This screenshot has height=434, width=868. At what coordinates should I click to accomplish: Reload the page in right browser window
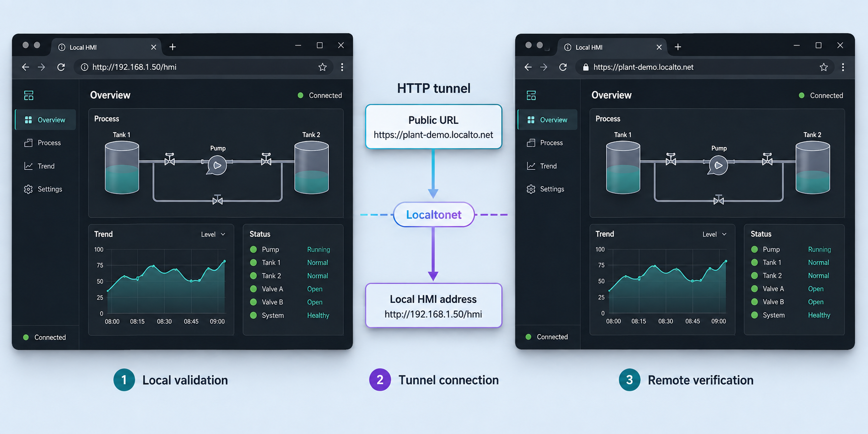tap(563, 67)
